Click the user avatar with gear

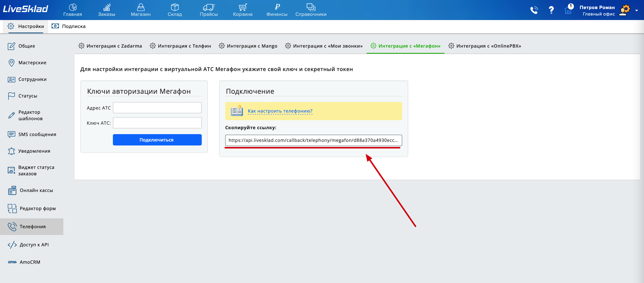[625, 10]
